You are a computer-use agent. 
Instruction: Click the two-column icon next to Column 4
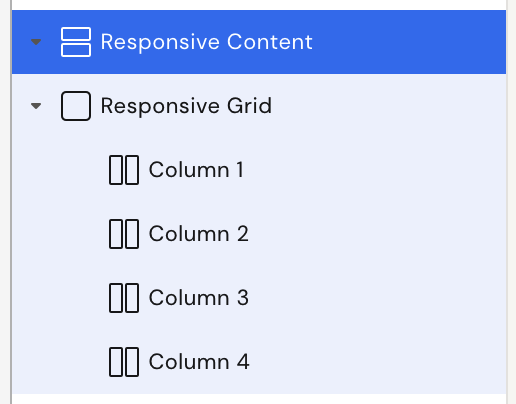pyautogui.click(x=124, y=362)
